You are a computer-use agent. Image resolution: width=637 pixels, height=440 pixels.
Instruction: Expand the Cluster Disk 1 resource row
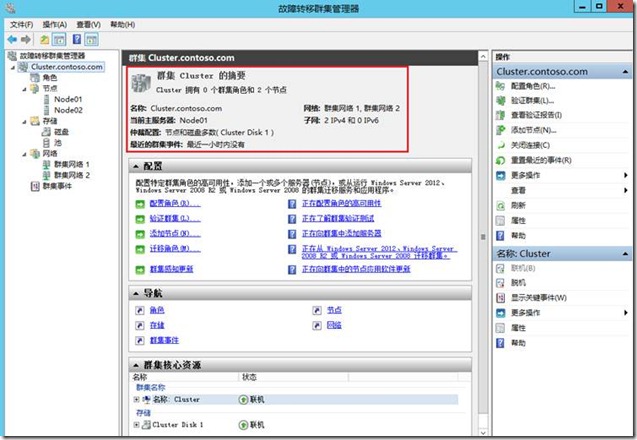tap(136, 425)
